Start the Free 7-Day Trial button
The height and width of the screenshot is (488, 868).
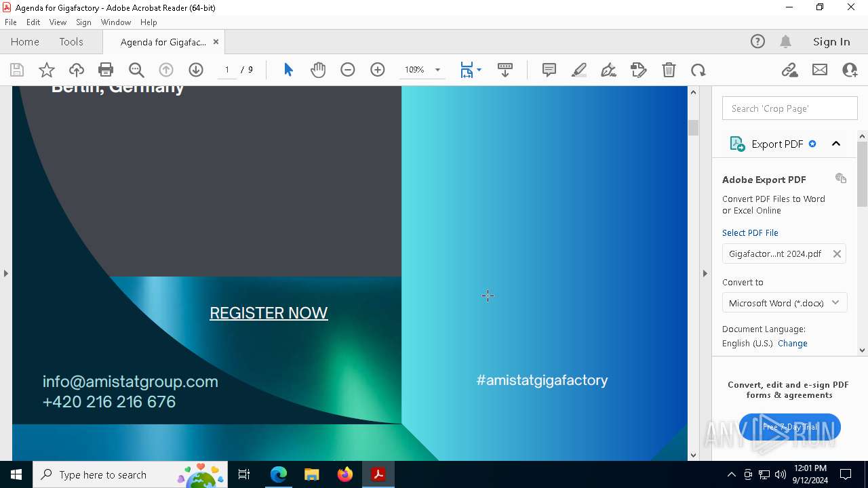[x=790, y=427]
